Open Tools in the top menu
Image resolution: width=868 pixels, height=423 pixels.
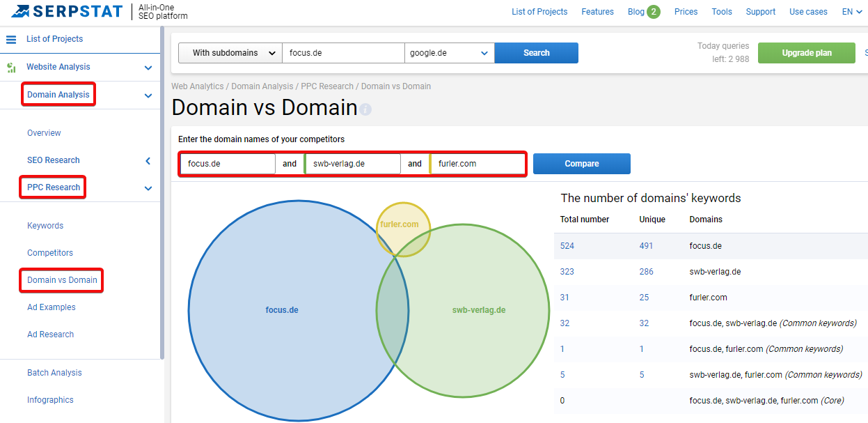click(x=722, y=12)
